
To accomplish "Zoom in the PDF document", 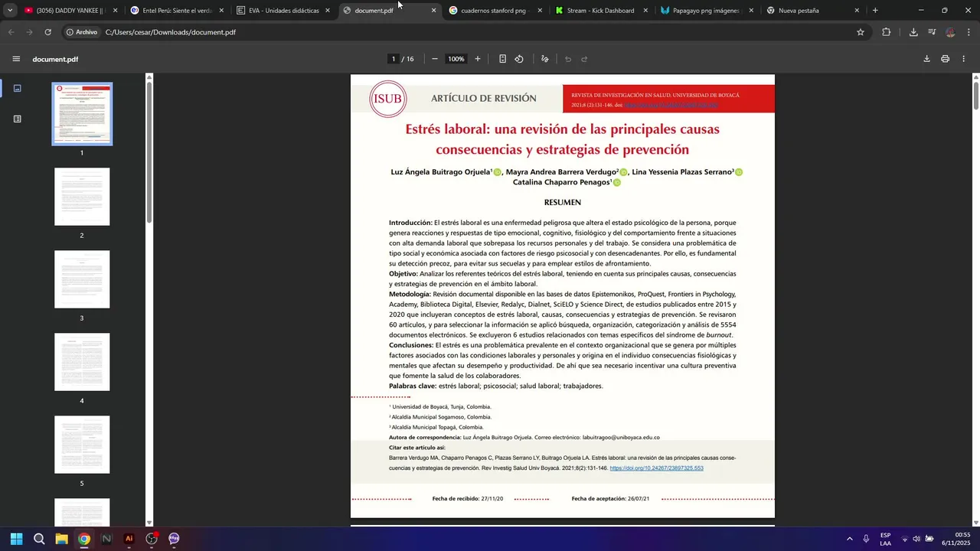I will [478, 59].
